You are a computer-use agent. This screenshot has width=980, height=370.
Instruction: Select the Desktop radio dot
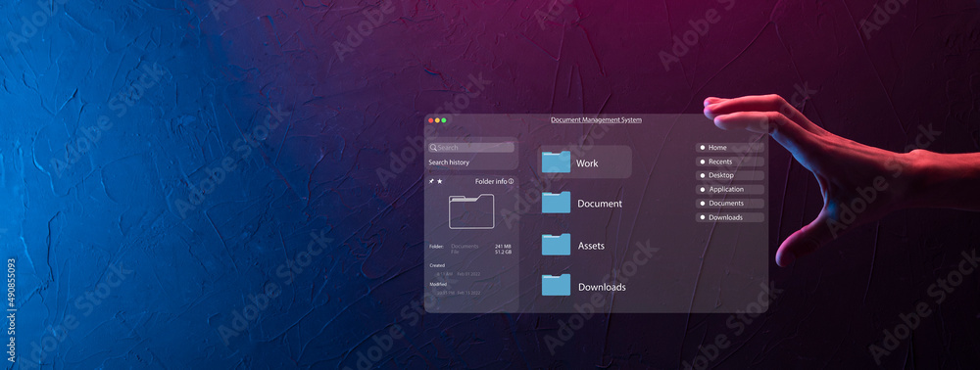click(x=702, y=175)
